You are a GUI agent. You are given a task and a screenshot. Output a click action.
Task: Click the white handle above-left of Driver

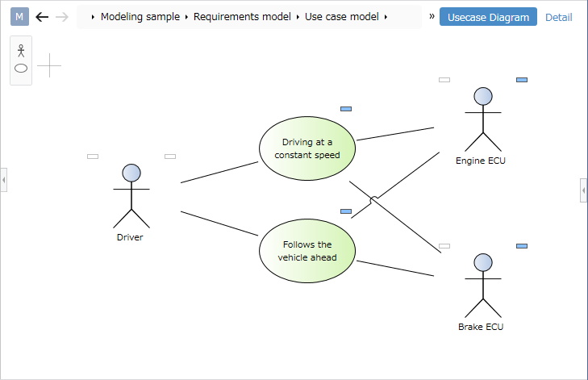point(93,157)
